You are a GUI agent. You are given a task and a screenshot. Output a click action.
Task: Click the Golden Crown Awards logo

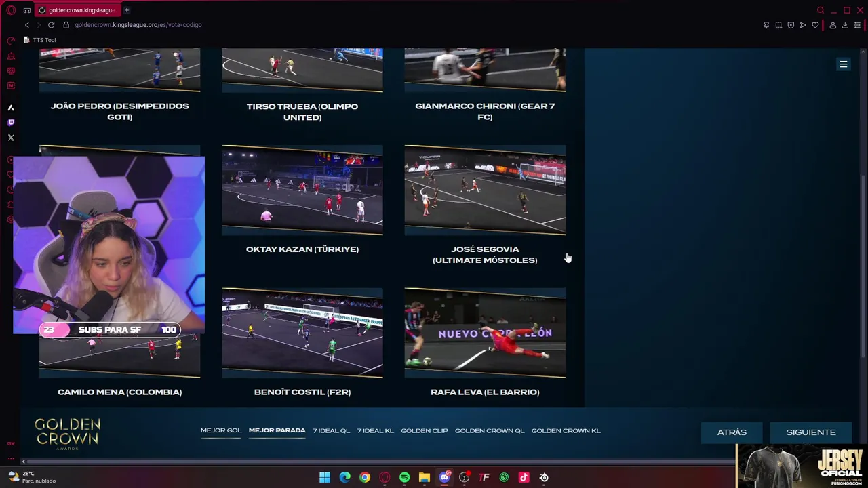point(68,434)
